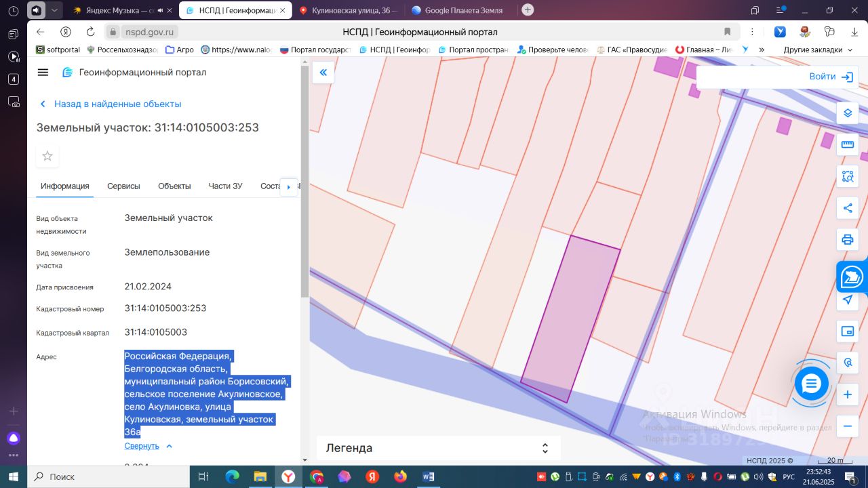Viewport: 868px width, 488px height.
Task: Open the Агро bookmarks folder
Action: click(179, 49)
